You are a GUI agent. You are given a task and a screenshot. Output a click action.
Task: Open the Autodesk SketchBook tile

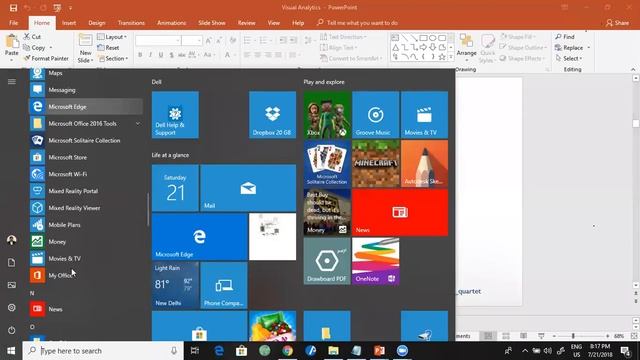pyautogui.click(x=424, y=164)
